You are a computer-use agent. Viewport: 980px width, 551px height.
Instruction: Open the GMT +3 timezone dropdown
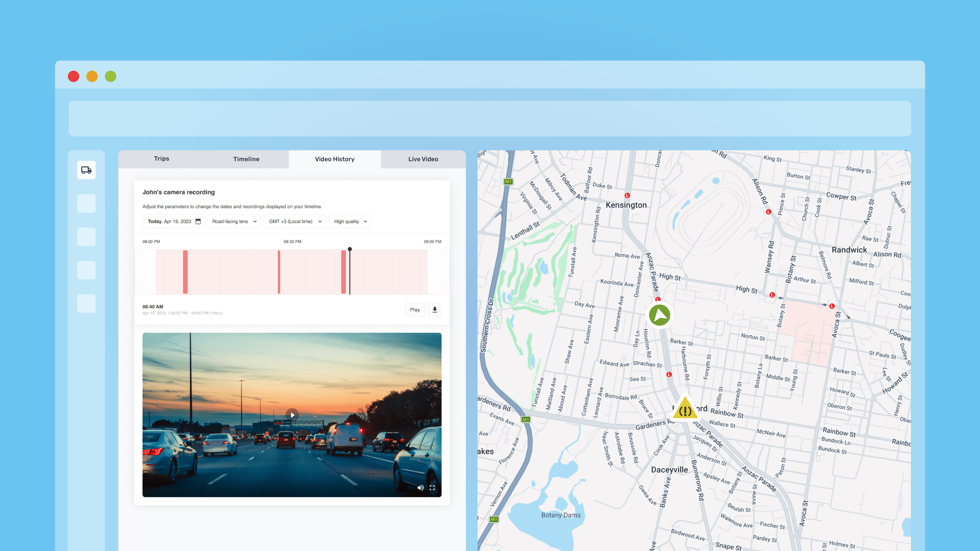pyautogui.click(x=295, y=221)
